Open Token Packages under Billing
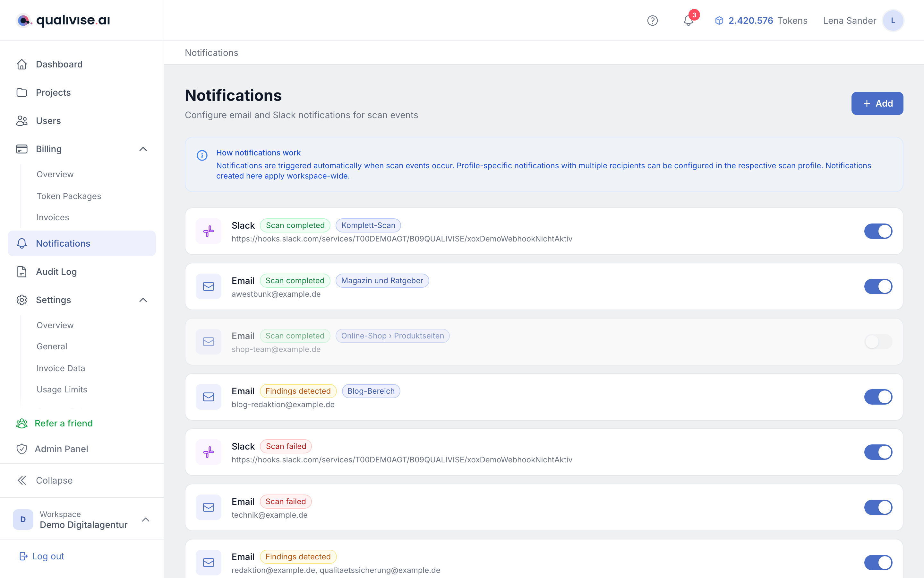The width and height of the screenshot is (924, 578). pyautogui.click(x=69, y=196)
